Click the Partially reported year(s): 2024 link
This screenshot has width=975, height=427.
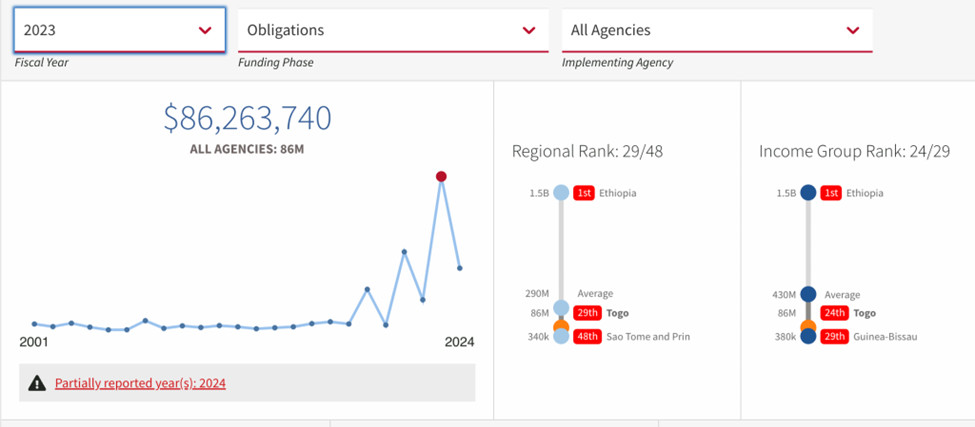pyautogui.click(x=140, y=383)
